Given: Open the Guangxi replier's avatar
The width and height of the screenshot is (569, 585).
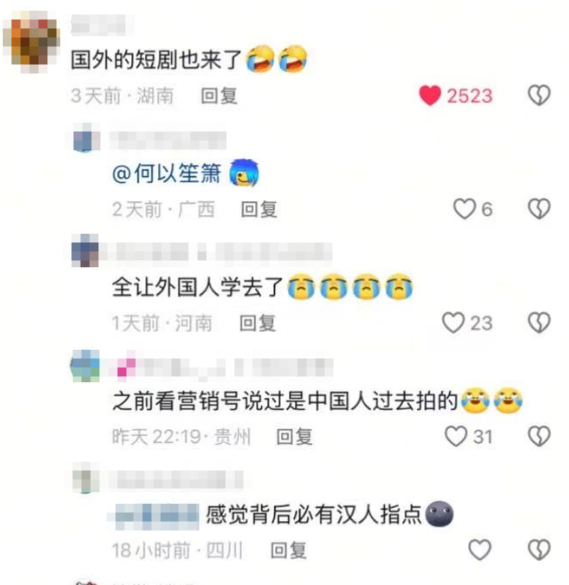Looking at the screenshot, I should point(86,138).
